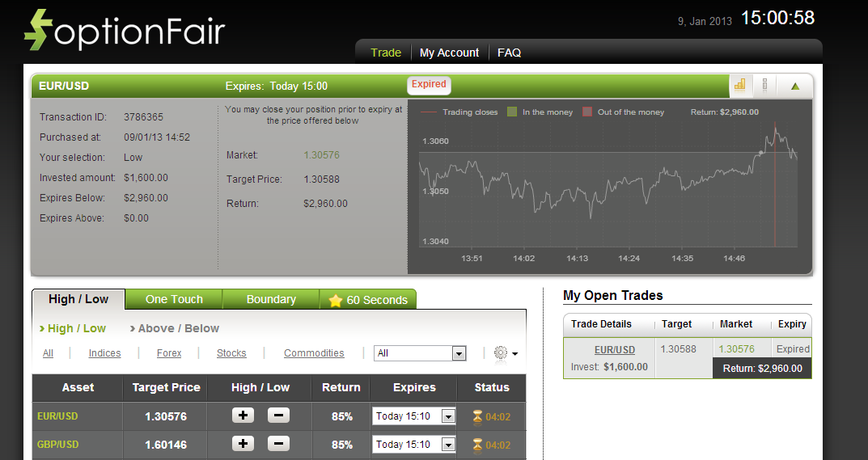Click the EUR/USD hourglass status icon
This screenshot has height=460, width=868.
click(477, 416)
